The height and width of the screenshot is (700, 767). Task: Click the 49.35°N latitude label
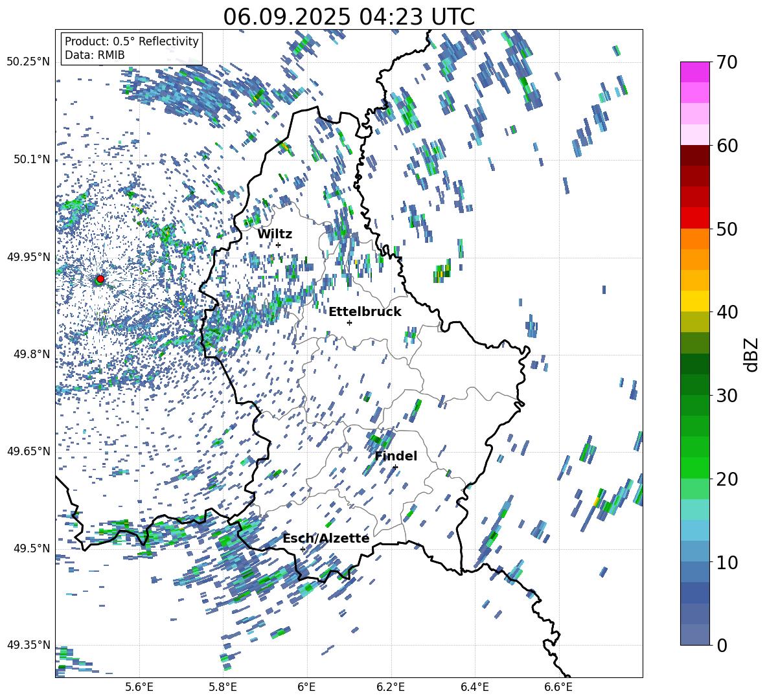[x=29, y=645]
